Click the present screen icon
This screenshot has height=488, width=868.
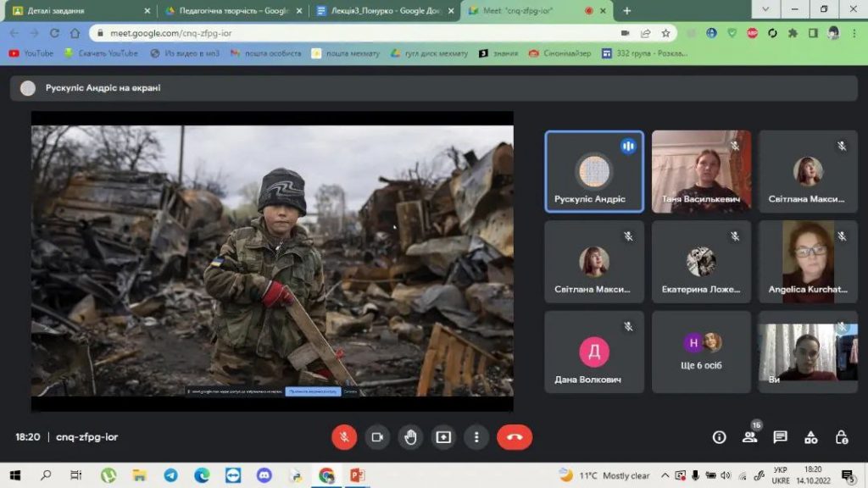[443, 437]
